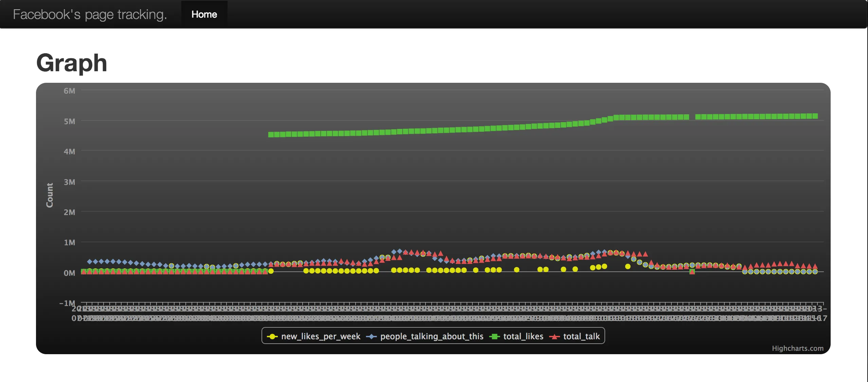Click the last green total_likes data point
Screen dimensions: 868x382
815,116
